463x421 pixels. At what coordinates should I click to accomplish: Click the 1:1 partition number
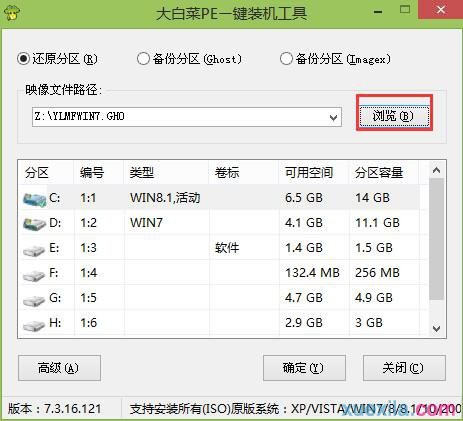[x=88, y=198]
